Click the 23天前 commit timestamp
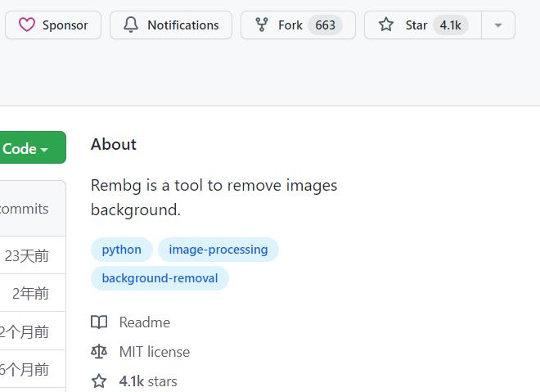The height and width of the screenshot is (392, 540). click(27, 256)
